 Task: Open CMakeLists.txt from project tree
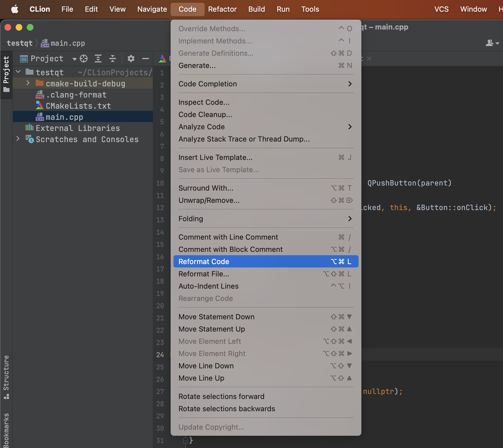[78, 106]
